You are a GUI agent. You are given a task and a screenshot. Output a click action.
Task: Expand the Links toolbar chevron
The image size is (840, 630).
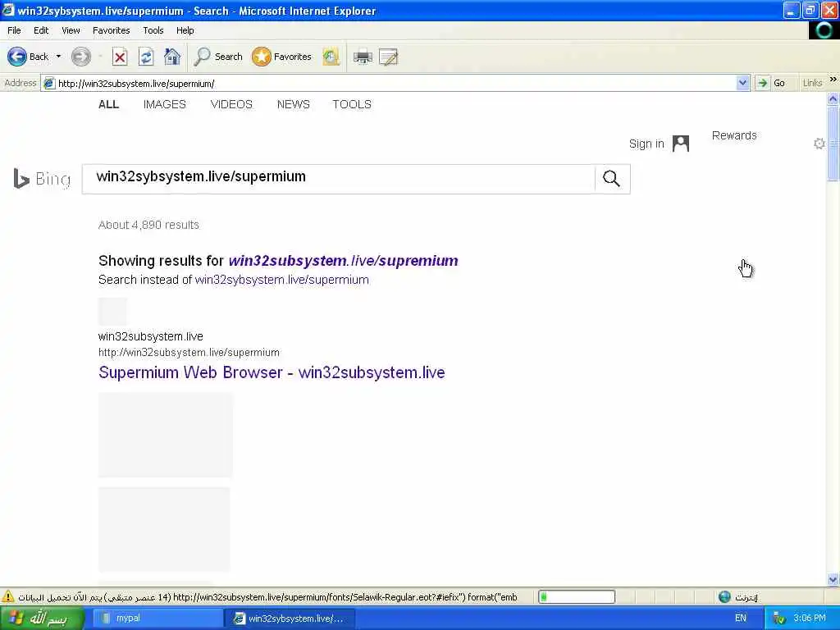click(833, 80)
